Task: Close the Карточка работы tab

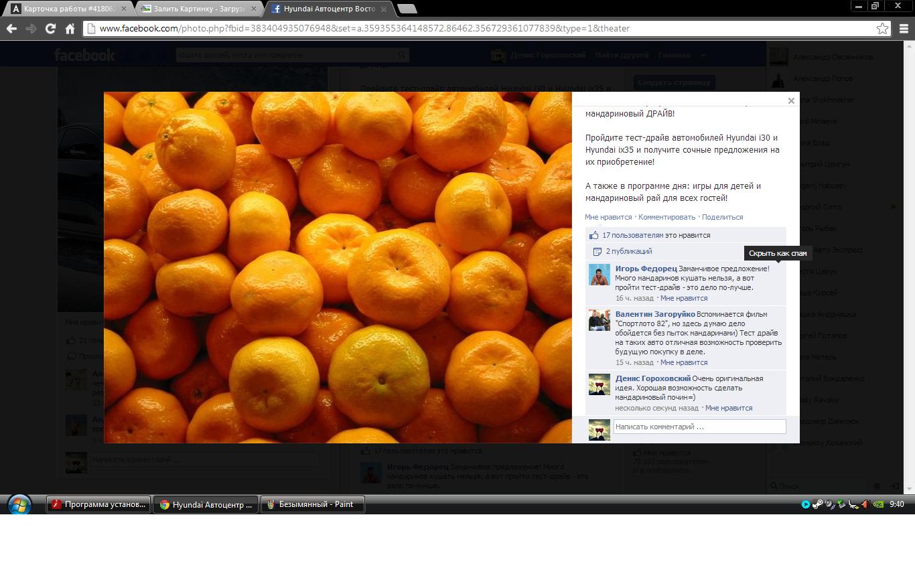Action: pos(124,9)
